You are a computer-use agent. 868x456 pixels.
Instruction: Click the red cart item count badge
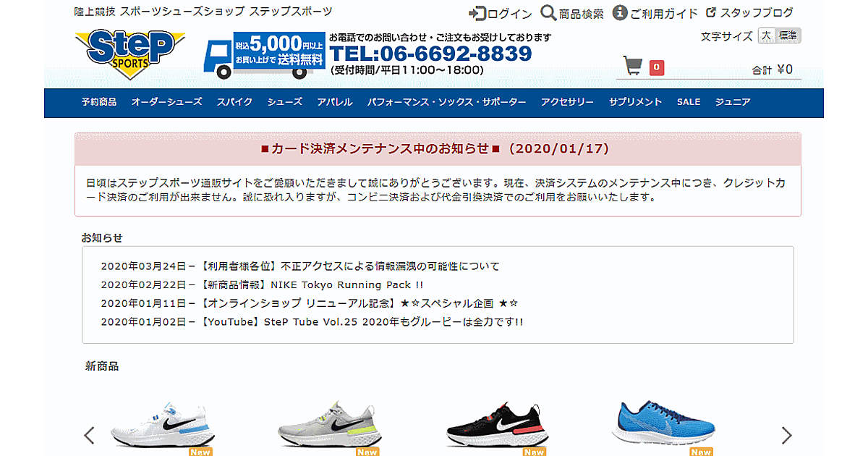[x=656, y=68]
